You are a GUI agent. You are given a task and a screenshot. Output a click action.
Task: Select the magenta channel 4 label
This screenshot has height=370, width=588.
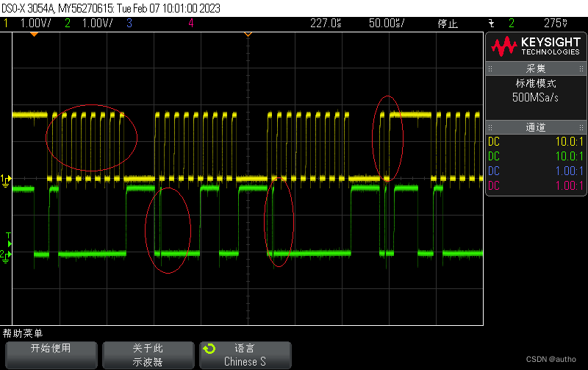pyautogui.click(x=191, y=24)
